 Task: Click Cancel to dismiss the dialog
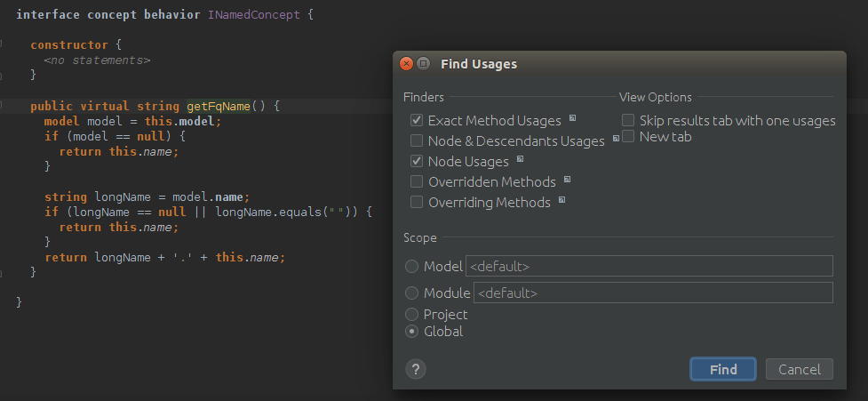pos(800,369)
